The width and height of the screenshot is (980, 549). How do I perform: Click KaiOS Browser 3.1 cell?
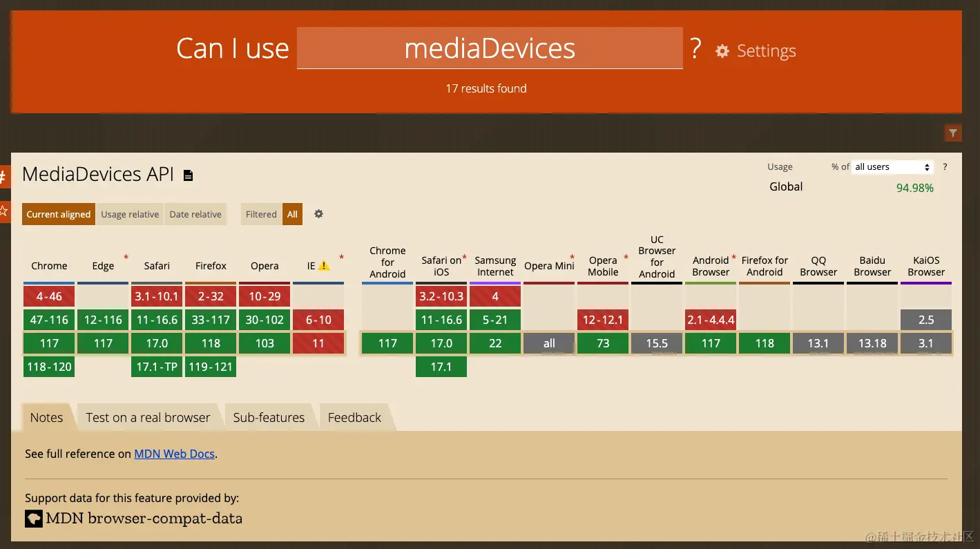point(926,343)
